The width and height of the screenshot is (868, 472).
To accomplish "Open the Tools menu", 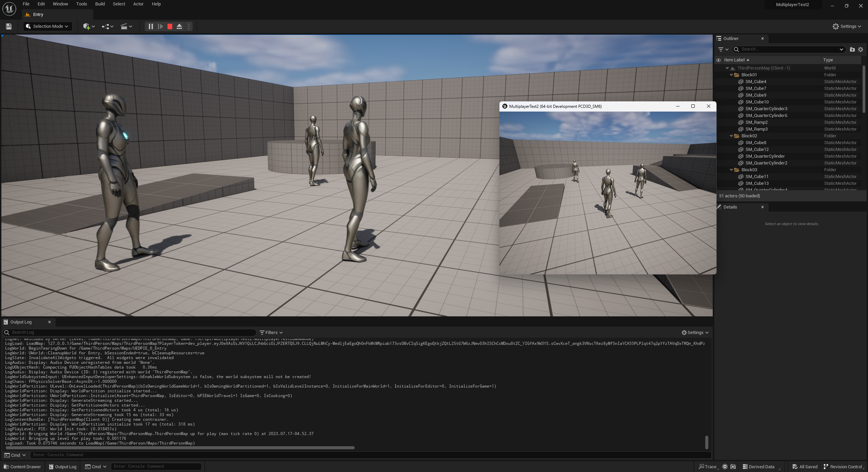I will [x=81, y=4].
